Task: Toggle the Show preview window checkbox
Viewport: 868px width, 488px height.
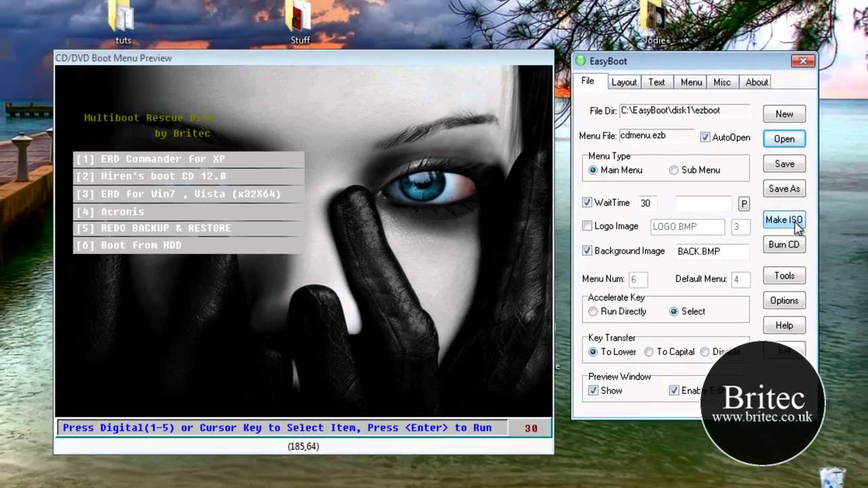Action: pyautogui.click(x=593, y=390)
